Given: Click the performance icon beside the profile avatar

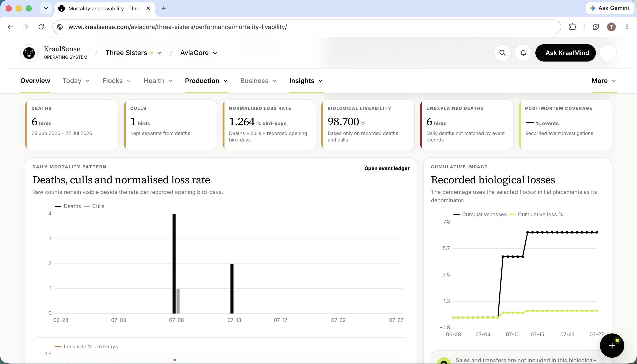Looking at the screenshot, I should click(x=595, y=27).
